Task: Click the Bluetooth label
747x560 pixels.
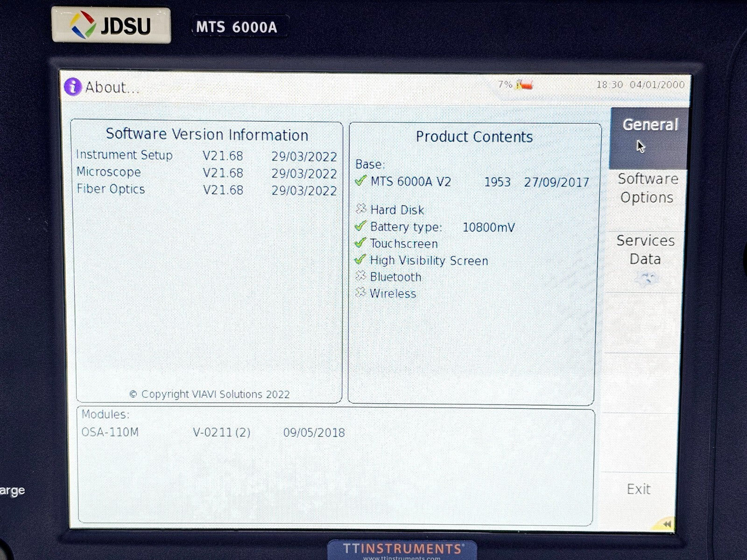Action: [395, 277]
